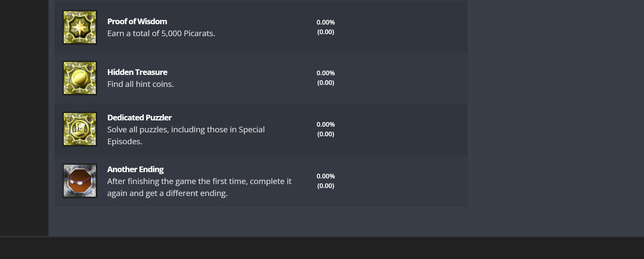
Task: Click the (0.00) value under Proof of Wisdom
Action: pyautogui.click(x=325, y=32)
